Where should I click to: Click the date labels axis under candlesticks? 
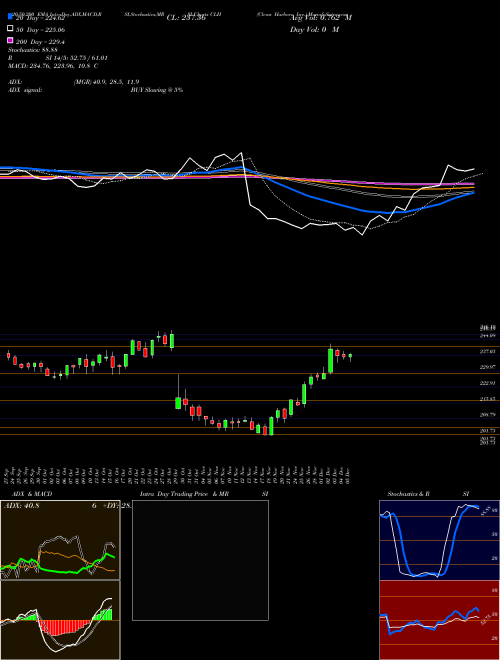pyautogui.click(x=178, y=475)
